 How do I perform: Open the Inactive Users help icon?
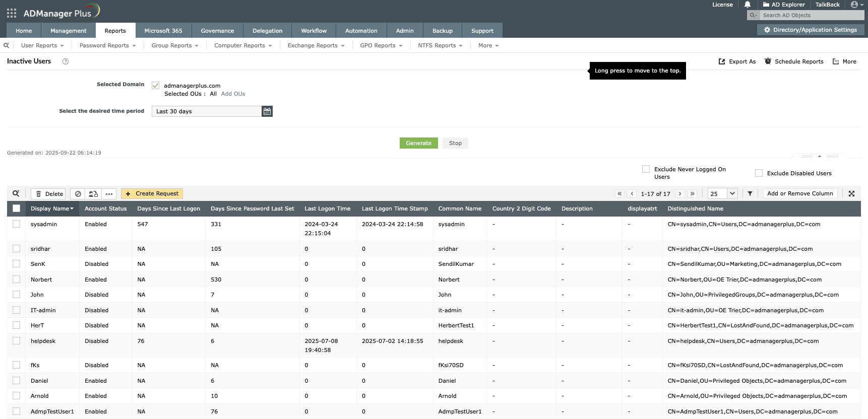click(x=66, y=61)
